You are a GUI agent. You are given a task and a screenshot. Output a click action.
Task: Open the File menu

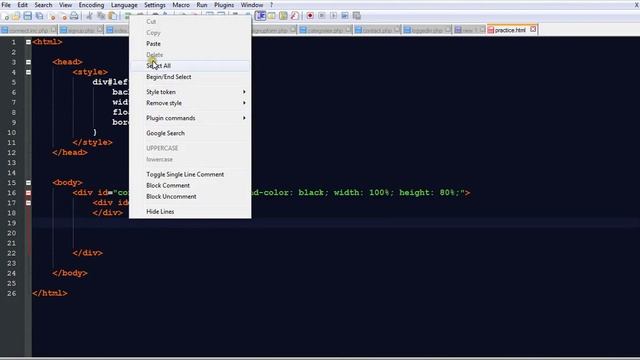6,5
